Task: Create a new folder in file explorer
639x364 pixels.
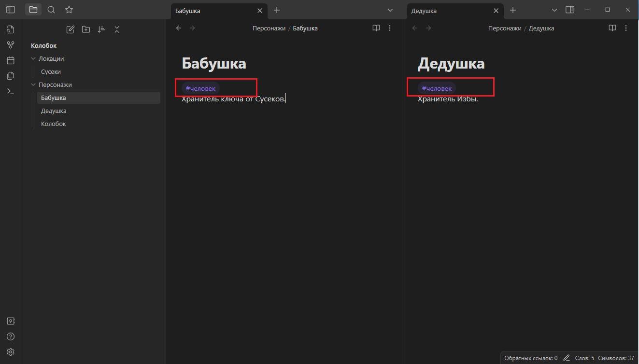Action: [x=86, y=29]
